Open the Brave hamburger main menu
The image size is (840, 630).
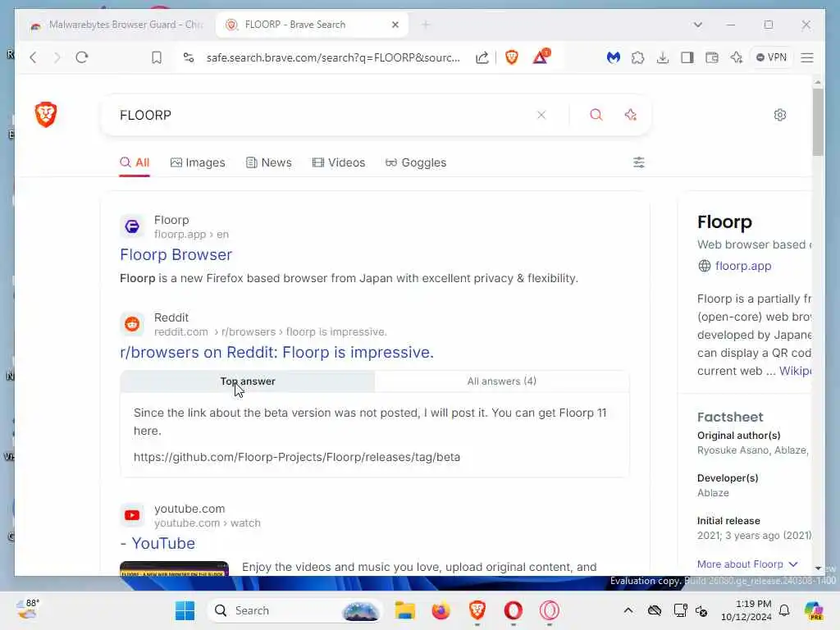[807, 57]
